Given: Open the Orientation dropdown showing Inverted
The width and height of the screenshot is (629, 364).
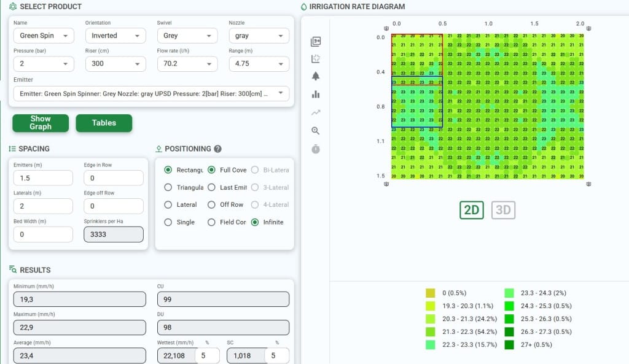Looking at the screenshot, I should (114, 36).
